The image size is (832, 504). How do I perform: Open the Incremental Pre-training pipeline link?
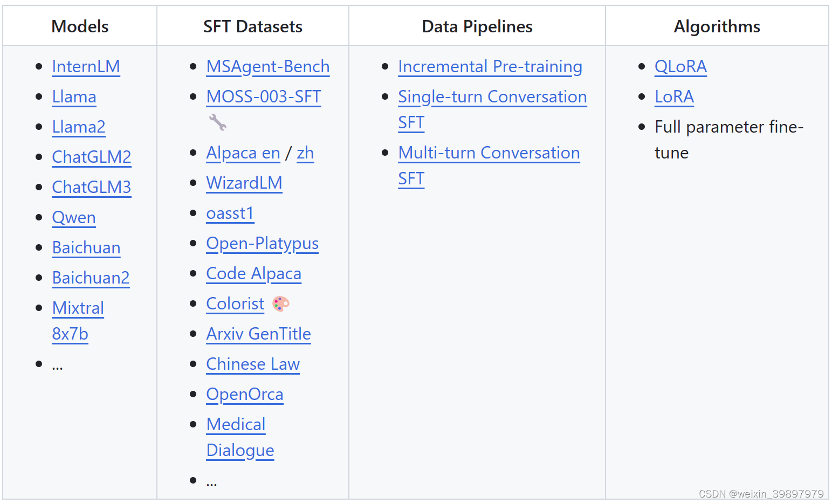click(x=490, y=67)
